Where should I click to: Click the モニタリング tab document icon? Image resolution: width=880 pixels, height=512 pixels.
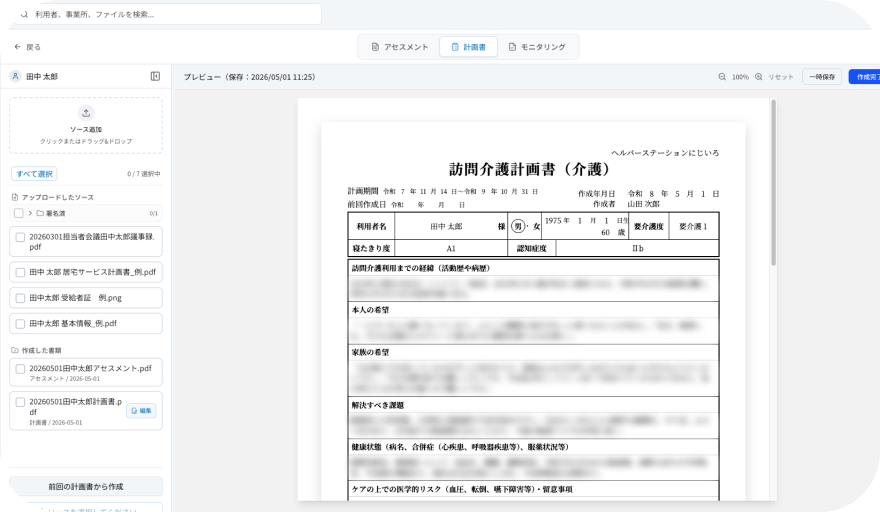tap(512, 47)
